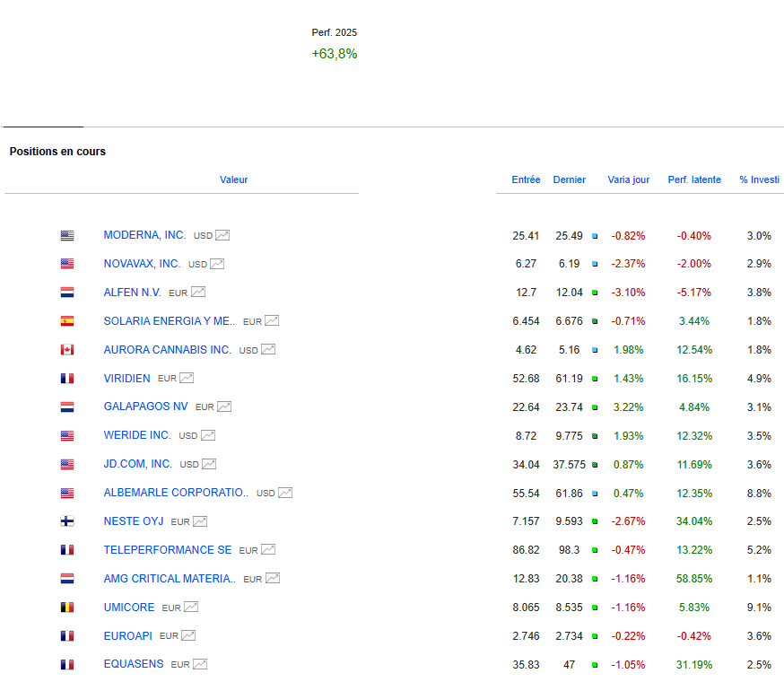The width and height of the screenshot is (784, 682).
Task: Open chart icon next to EUROAPI
Action: tap(188, 635)
